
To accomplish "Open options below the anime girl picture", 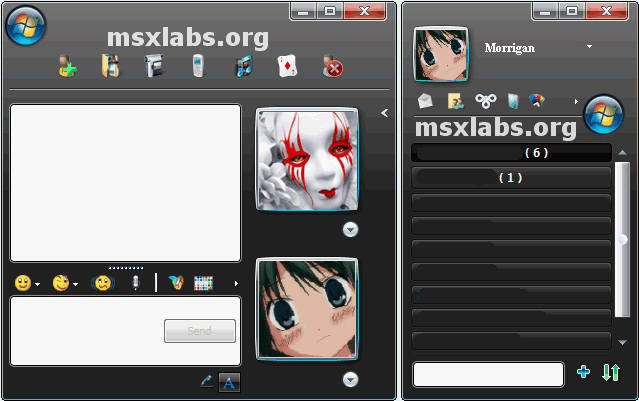I will tap(350, 380).
